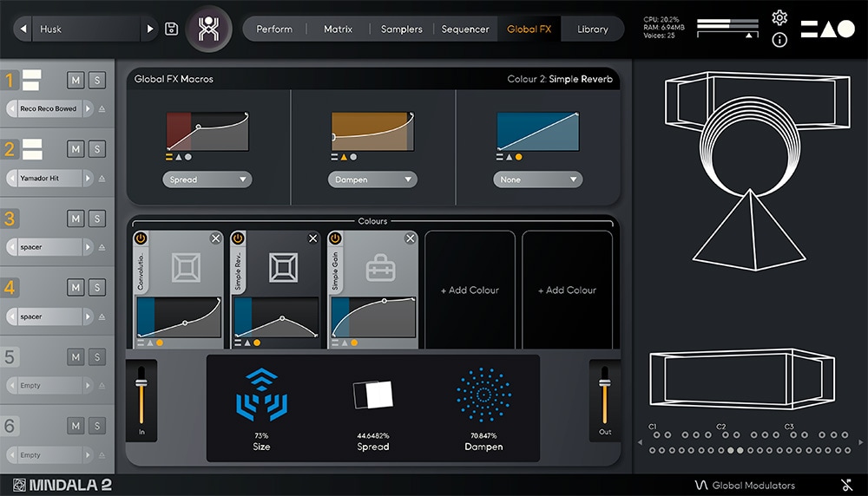The height and width of the screenshot is (496, 868).
Task: Click the Yamador Hit sample name
Action: tap(49, 179)
